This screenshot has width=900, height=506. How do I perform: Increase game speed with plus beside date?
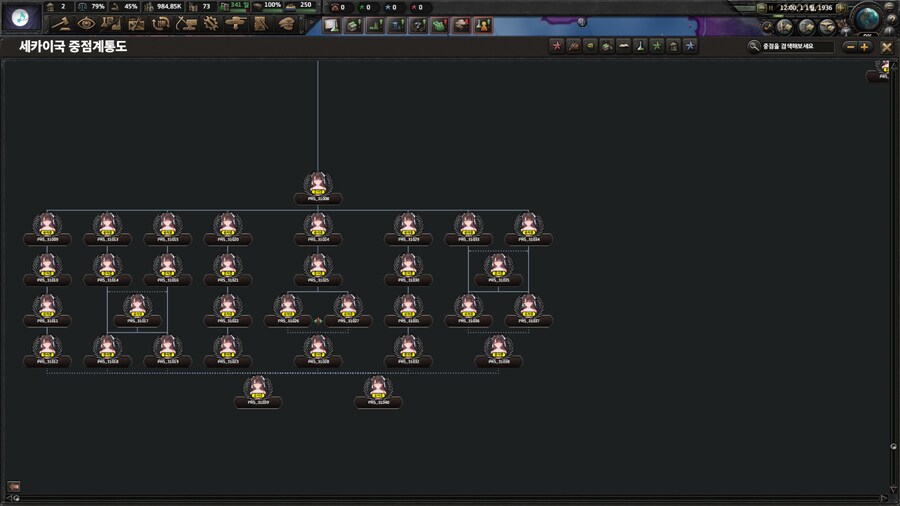click(841, 7)
